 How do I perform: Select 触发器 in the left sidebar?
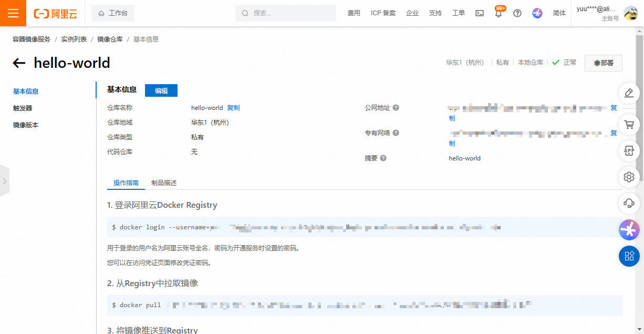click(x=23, y=108)
